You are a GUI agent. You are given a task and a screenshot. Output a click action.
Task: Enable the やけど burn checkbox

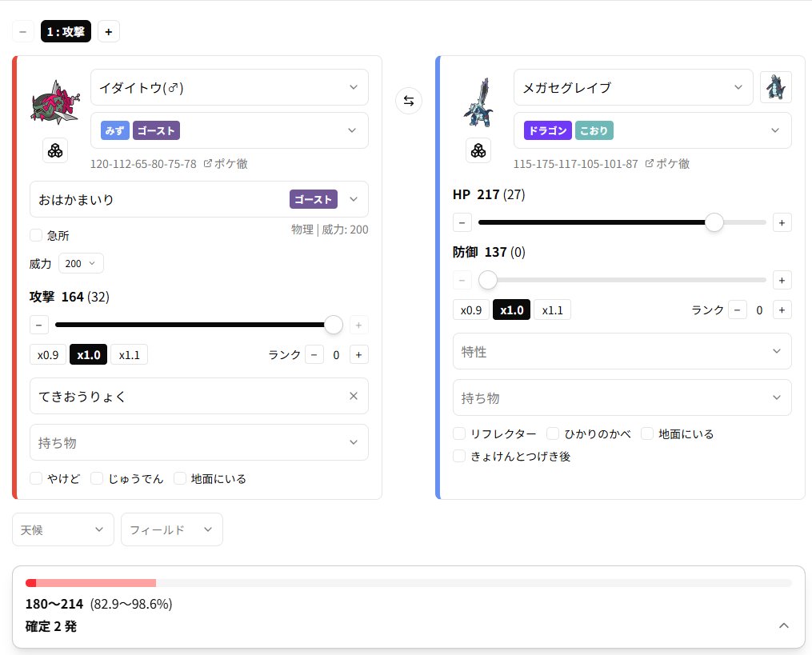coord(36,478)
